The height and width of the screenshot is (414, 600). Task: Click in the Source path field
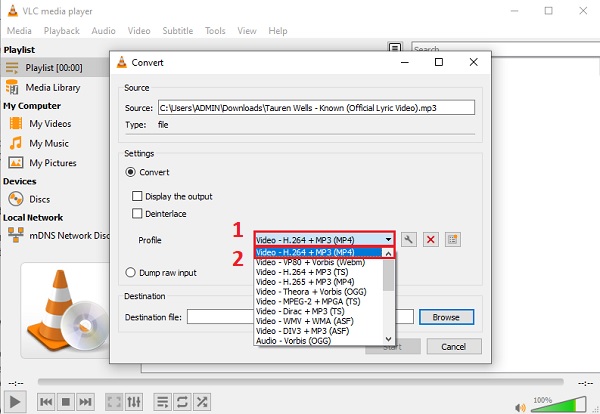pos(316,108)
